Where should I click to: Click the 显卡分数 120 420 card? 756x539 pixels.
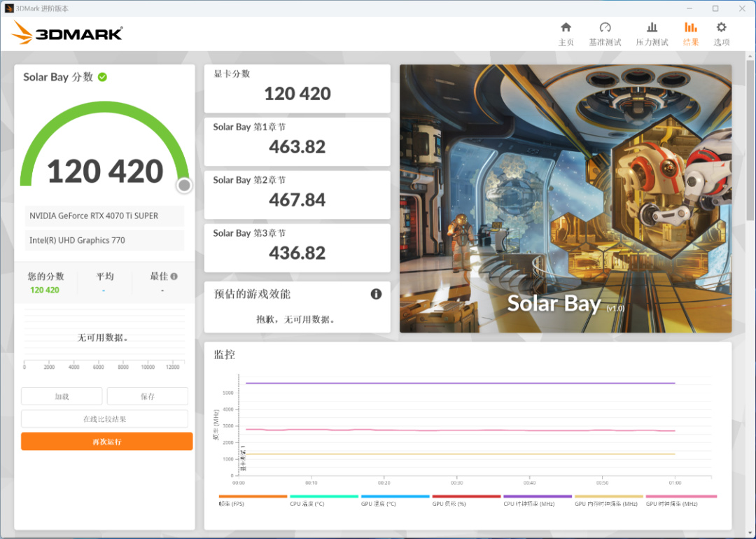297,89
